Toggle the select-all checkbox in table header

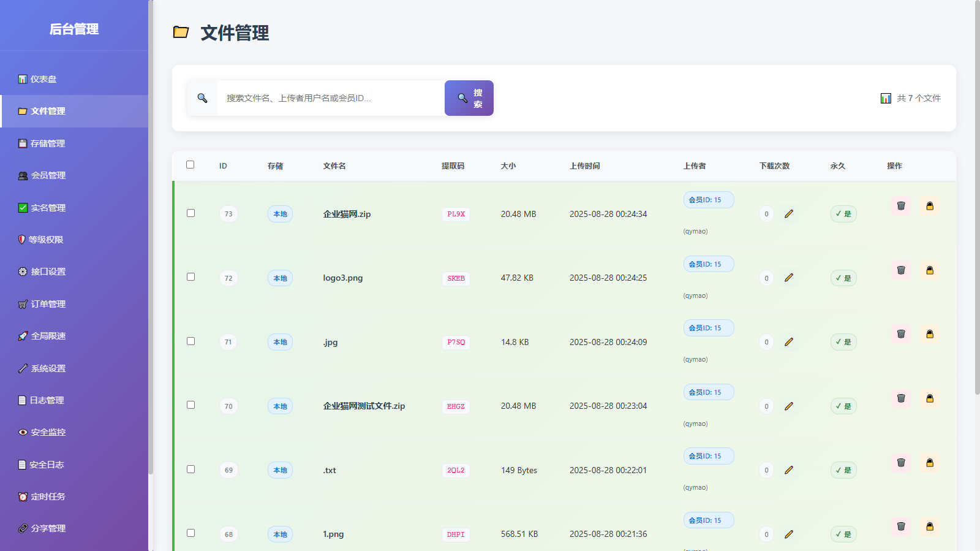[x=190, y=165]
